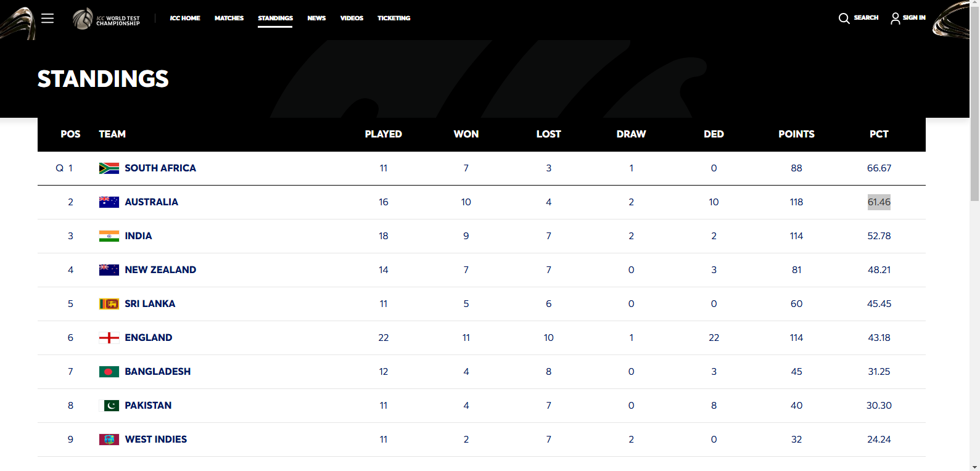The image size is (980, 471).
Task: Click the POS column header
Action: pos(70,134)
